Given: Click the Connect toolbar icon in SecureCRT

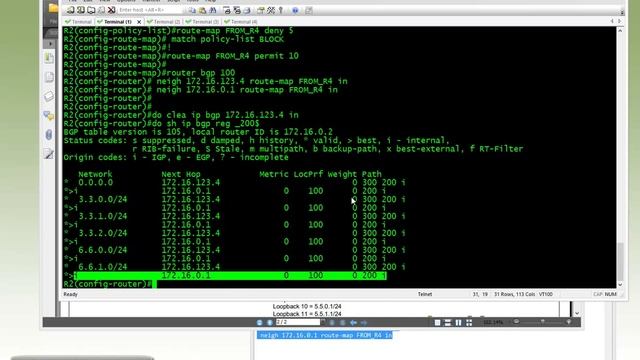Looking at the screenshot, I should 70,10.
